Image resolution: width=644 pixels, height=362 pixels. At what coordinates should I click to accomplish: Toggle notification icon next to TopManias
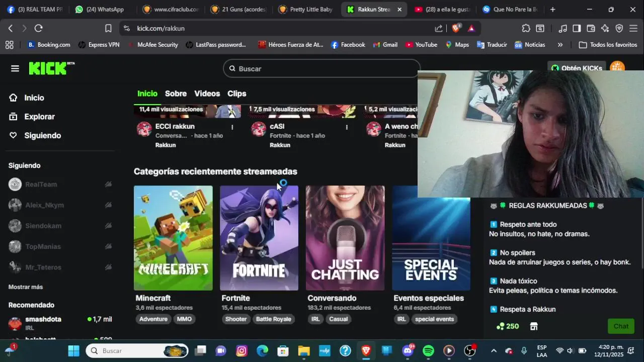point(108,246)
